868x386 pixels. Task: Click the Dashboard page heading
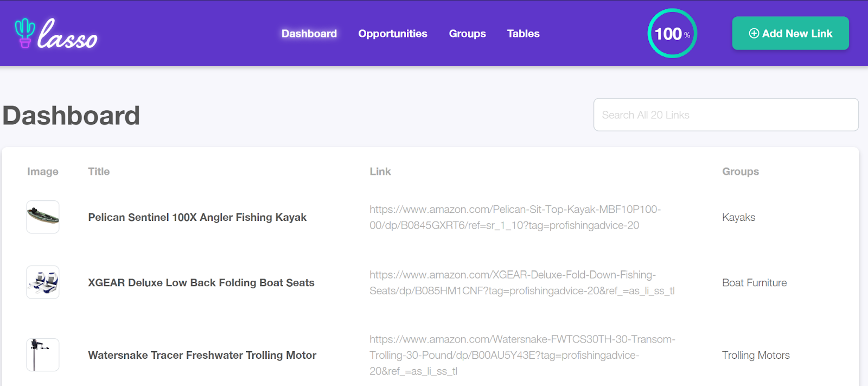click(x=71, y=116)
